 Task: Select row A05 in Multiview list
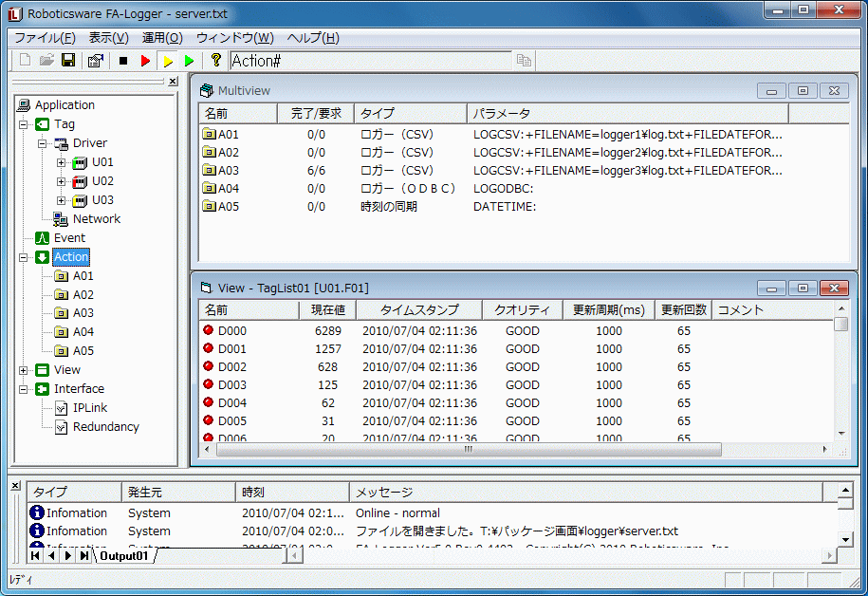tap(493, 206)
